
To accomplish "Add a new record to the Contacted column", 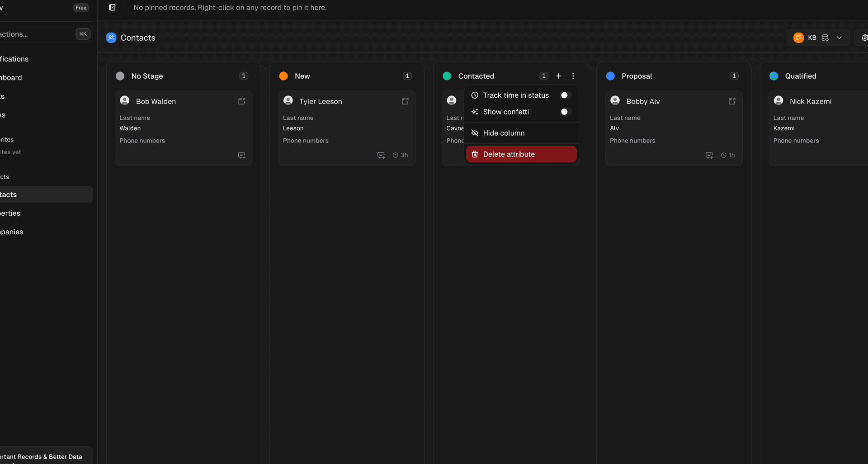I will click(558, 76).
